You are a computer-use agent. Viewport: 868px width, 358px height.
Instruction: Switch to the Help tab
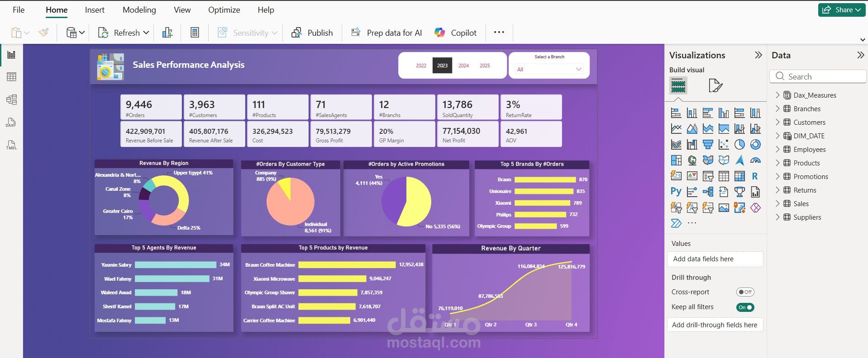[266, 9]
